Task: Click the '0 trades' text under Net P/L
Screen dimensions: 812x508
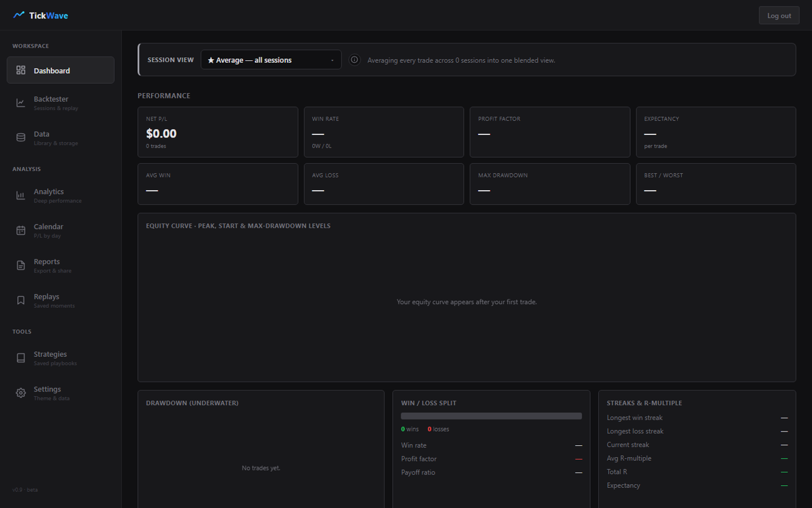Action: point(156,146)
